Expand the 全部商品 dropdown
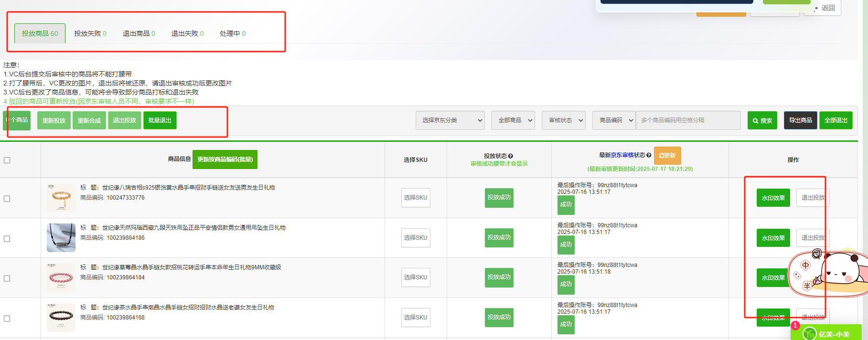 pyautogui.click(x=513, y=120)
